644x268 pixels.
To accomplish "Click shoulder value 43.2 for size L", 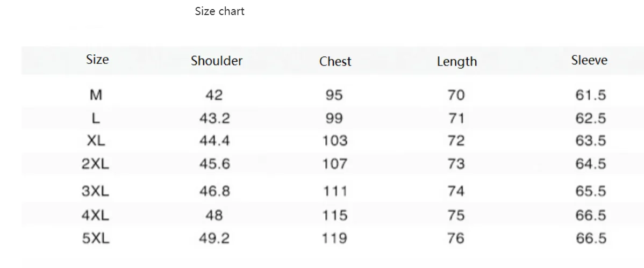I will pos(214,118).
